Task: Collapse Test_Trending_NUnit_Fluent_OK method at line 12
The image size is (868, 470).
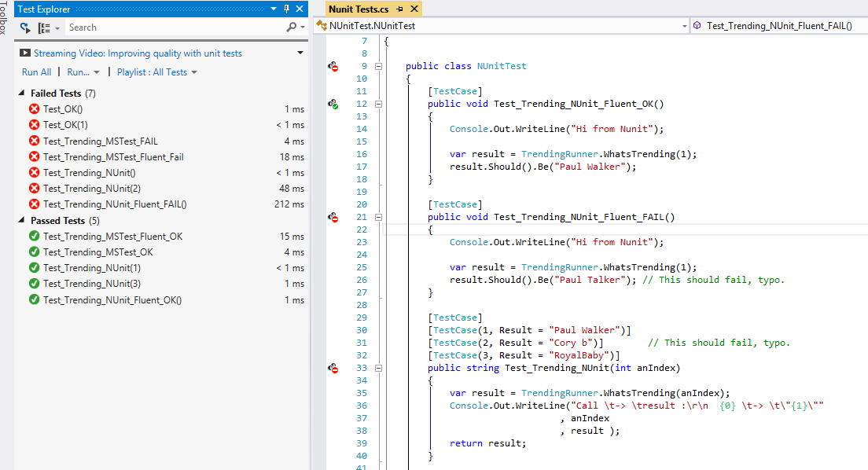Action: click(x=379, y=104)
